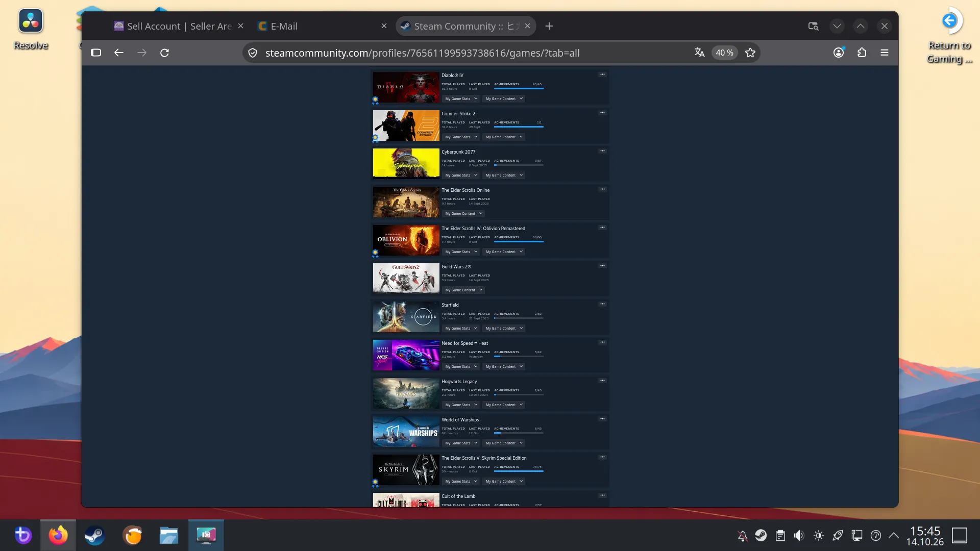
Task: Open the list all tabs search icon
Action: pos(813,26)
